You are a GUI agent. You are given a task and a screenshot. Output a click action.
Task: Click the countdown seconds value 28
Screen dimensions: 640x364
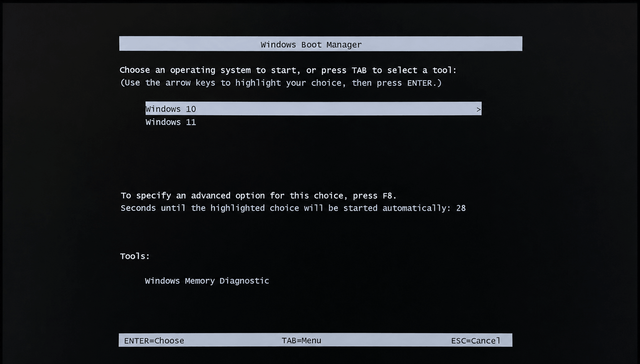[x=461, y=208]
